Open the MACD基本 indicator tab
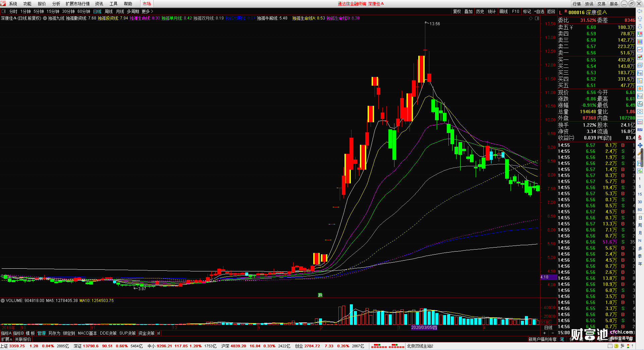The image size is (644, 350). tap(87, 333)
